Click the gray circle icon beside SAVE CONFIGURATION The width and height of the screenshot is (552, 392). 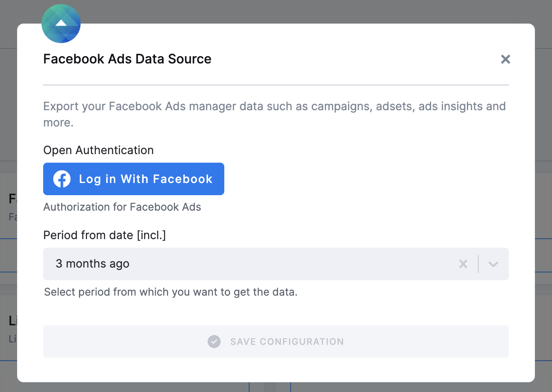[214, 342]
